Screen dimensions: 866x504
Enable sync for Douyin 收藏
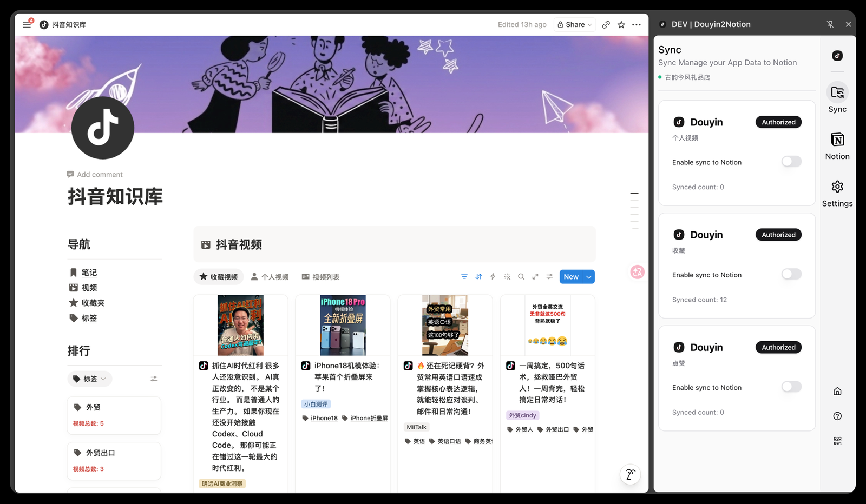pyautogui.click(x=791, y=274)
